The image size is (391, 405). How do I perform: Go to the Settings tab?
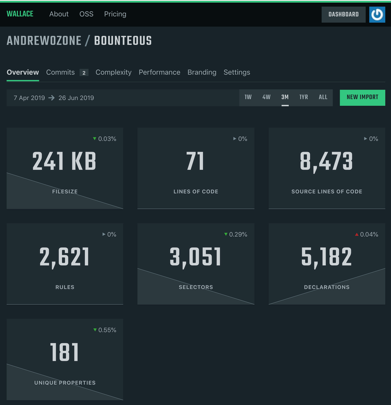click(237, 72)
